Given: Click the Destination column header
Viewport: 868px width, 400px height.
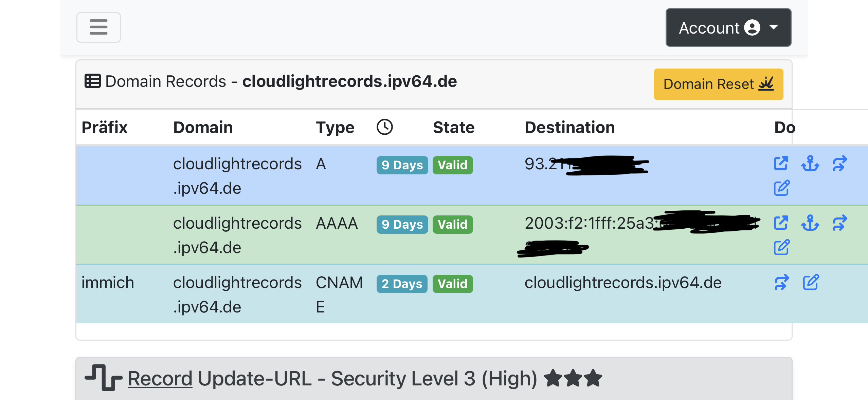Looking at the screenshot, I should coord(569,127).
